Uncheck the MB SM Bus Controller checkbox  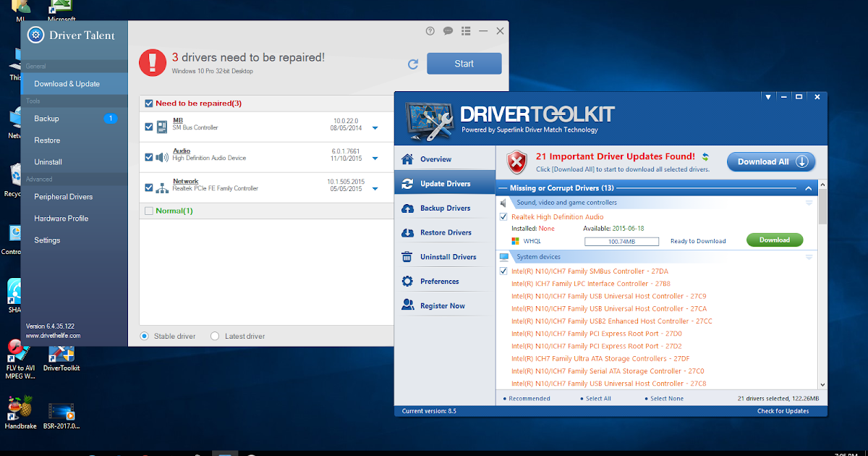[149, 127]
